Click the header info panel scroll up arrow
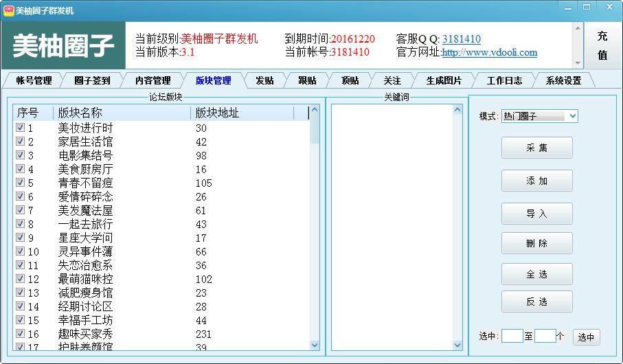623x364 pixels. point(578,28)
